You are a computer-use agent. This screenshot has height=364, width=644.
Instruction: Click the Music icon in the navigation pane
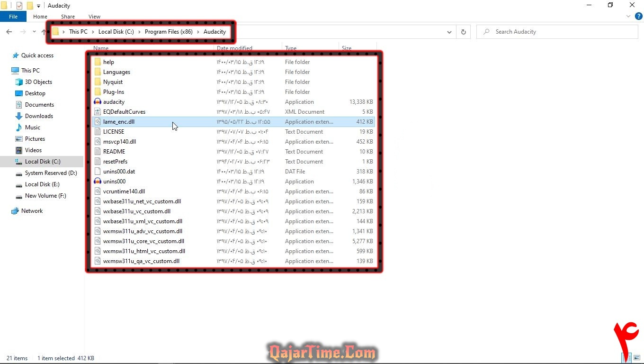pyautogui.click(x=19, y=127)
